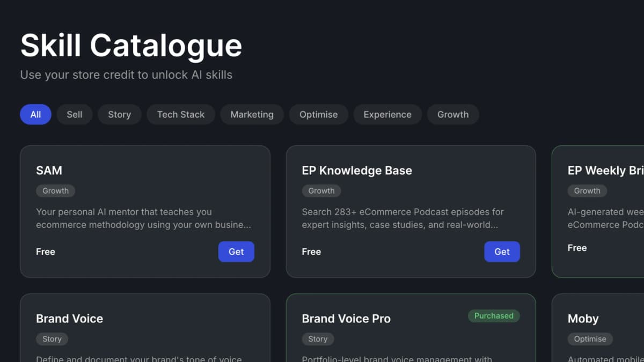644x362 pixels.
Task: Select the Sell filter chip
Action: 74,114
